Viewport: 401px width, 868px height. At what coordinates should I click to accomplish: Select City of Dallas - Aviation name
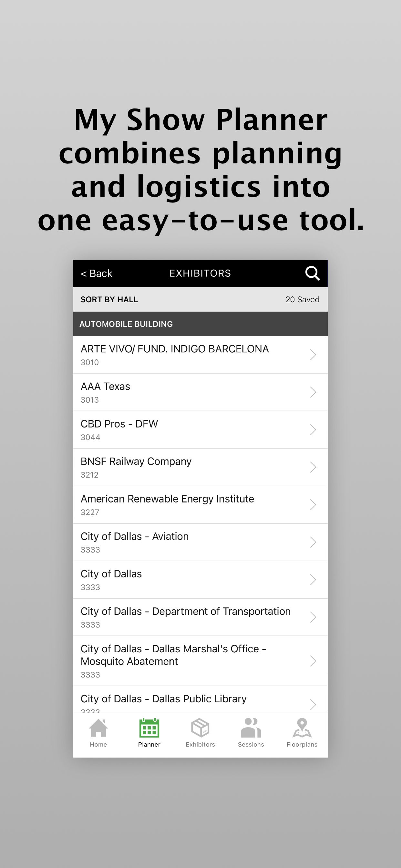pos(134,536)
